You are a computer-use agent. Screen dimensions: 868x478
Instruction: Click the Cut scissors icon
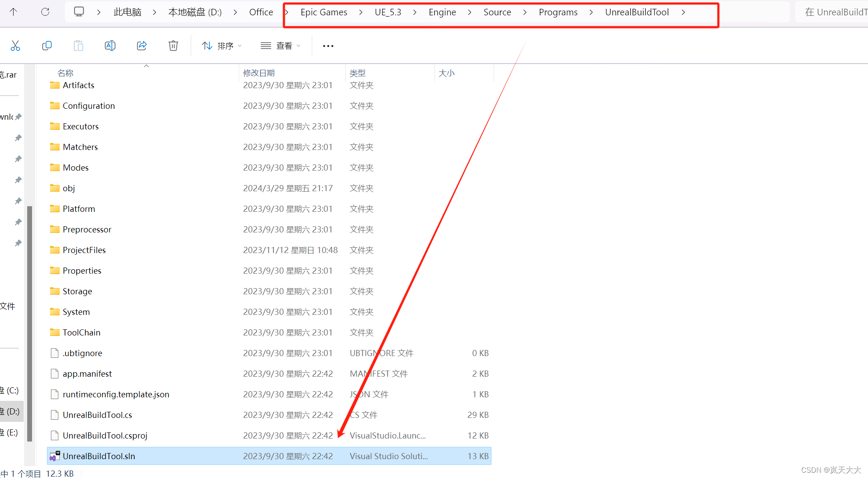(x=15, y=46)
